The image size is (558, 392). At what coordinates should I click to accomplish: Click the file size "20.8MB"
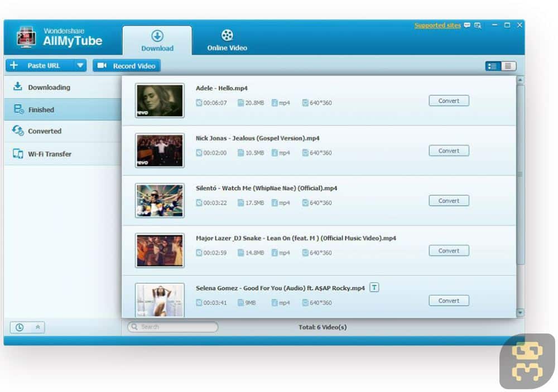[x=254, y=103]
